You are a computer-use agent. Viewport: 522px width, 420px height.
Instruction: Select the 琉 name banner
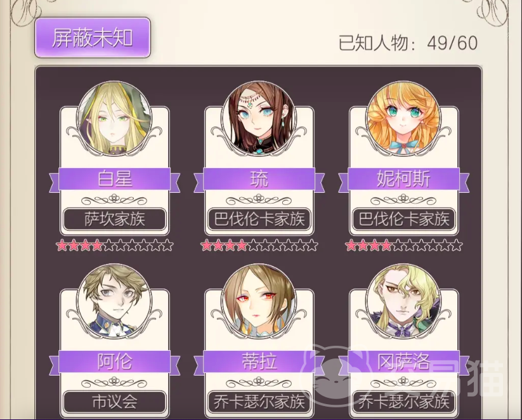[x=259, y=179]
